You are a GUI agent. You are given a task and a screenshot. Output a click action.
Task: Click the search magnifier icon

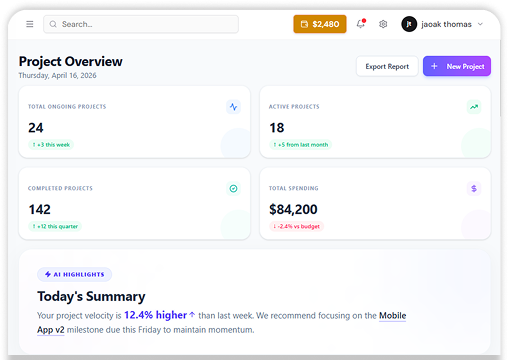[53, 24]
